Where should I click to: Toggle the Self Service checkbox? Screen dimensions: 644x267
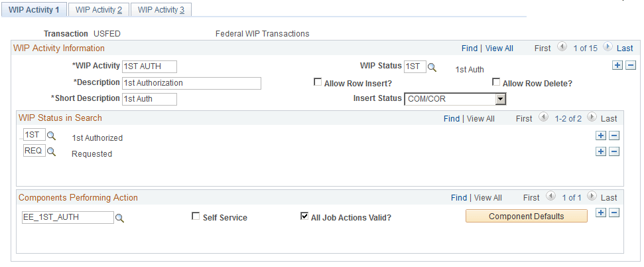(196, 216)
